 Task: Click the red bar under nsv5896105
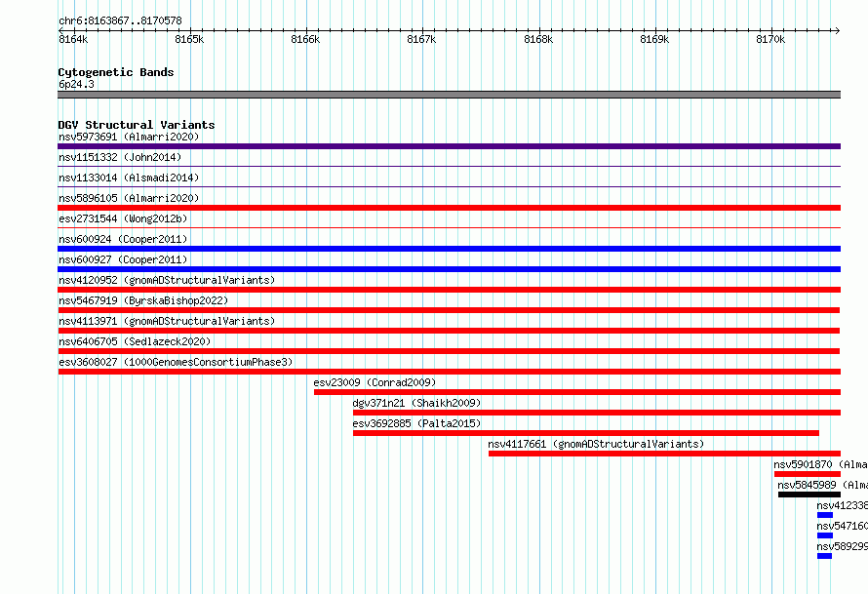(x=449, y=208)
